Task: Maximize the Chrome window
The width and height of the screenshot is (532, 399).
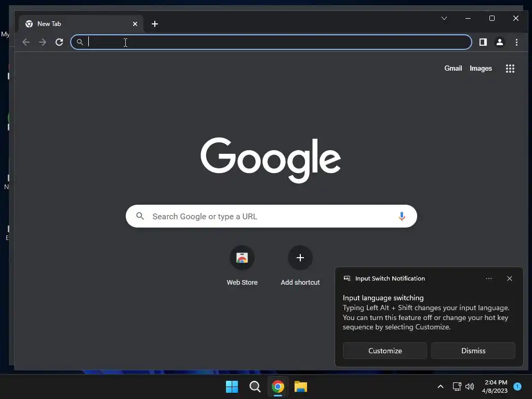Action: coord(491,18)
